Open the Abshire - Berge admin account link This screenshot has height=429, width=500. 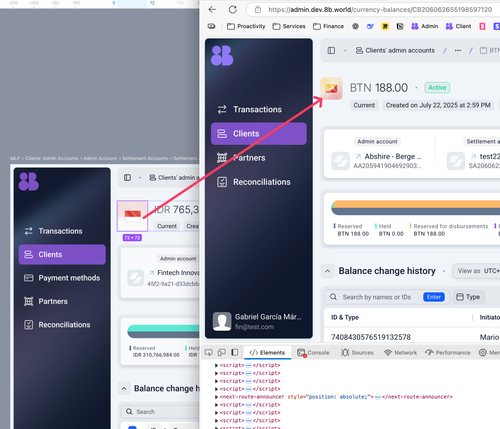[x=389, y=156]
